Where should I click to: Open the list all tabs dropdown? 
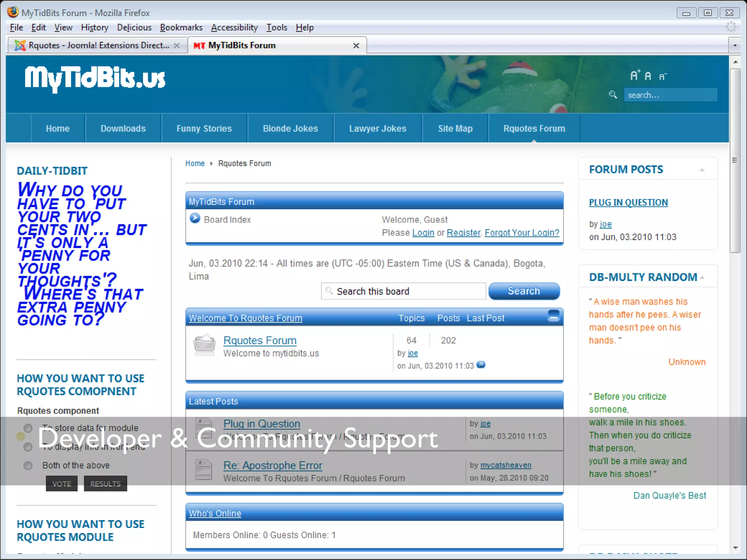click(x=735, y=46)
